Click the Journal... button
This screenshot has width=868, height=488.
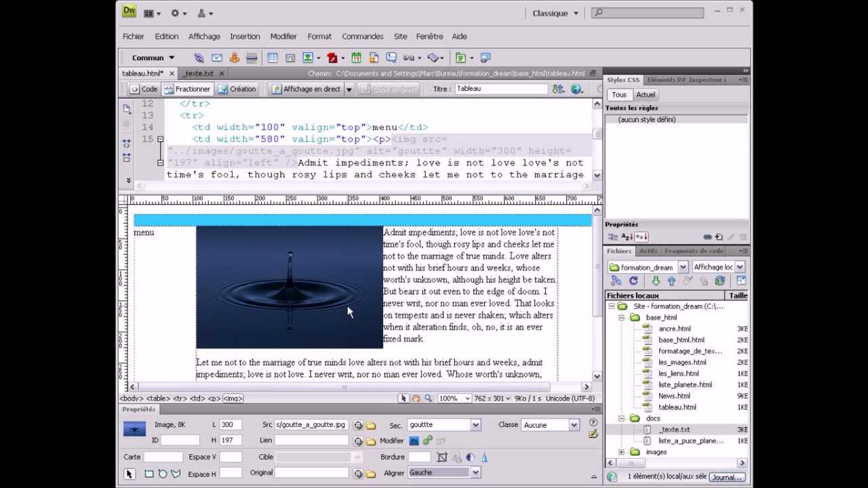(x=726, y=477)
